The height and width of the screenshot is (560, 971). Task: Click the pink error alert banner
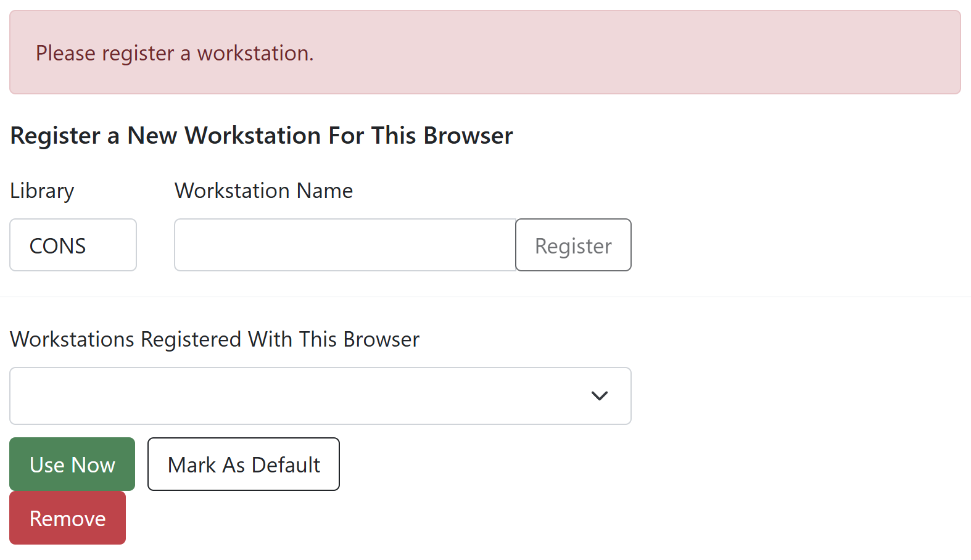(485, 52)
